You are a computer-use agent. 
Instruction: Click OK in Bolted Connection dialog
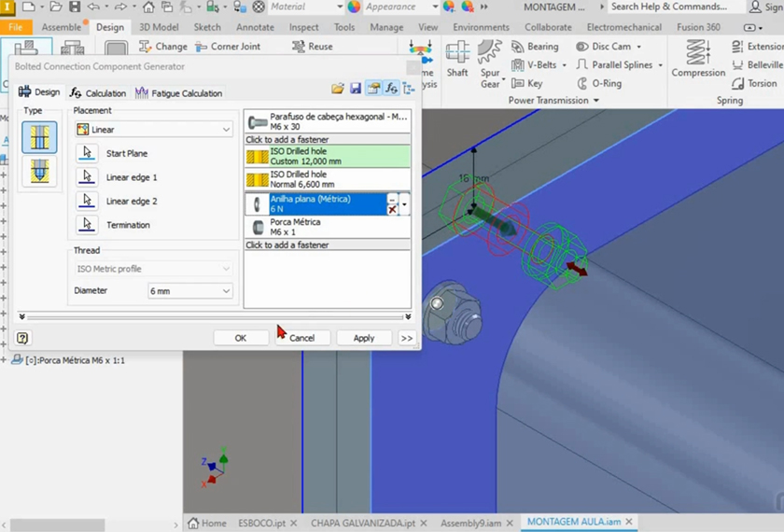[240, 338]
